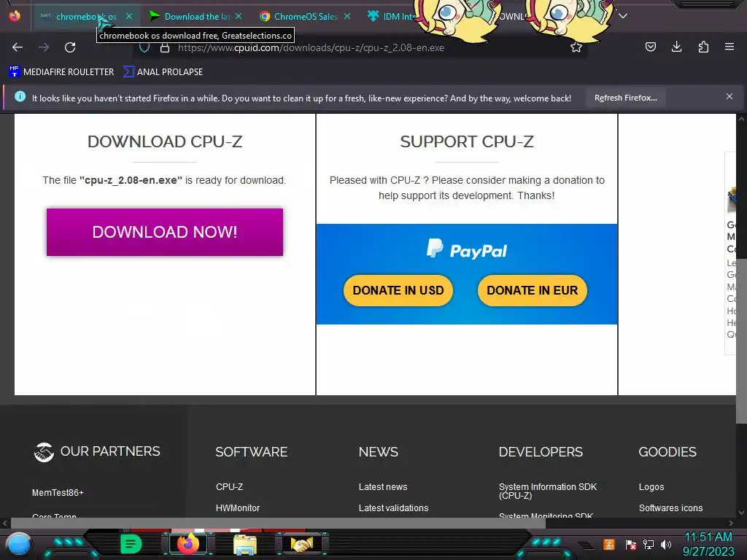Click the NEWS footer heading
This screenshot has height=560, width=747.
[379, 451]
